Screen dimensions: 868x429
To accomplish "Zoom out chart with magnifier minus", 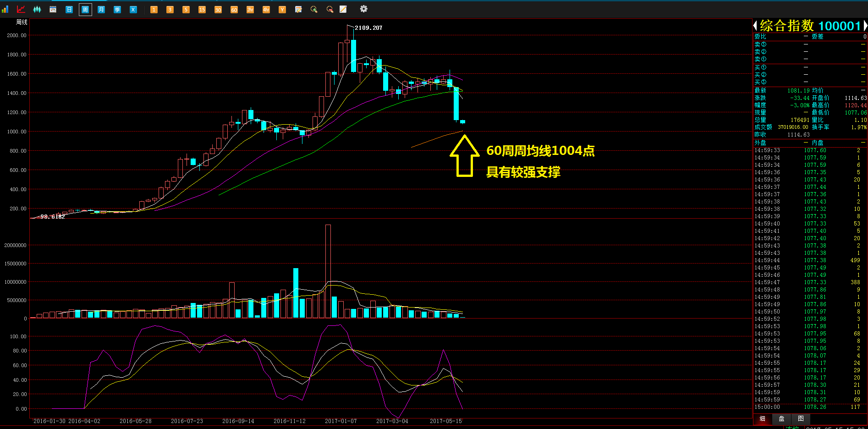I will point(330,9).
